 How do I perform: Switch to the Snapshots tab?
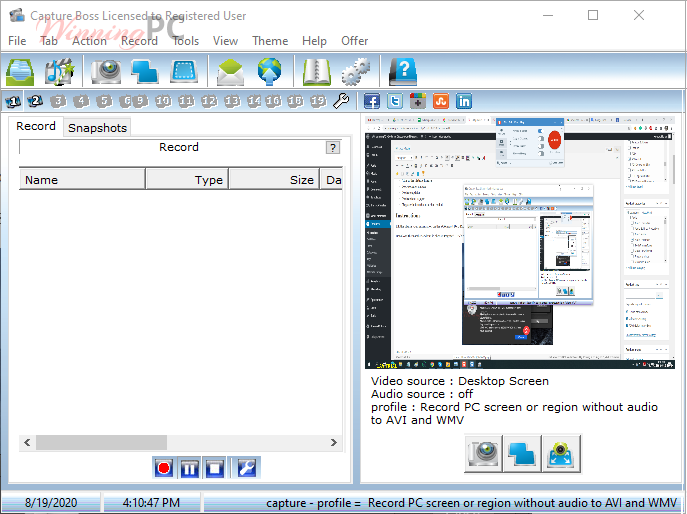click(x=97, y=128)
